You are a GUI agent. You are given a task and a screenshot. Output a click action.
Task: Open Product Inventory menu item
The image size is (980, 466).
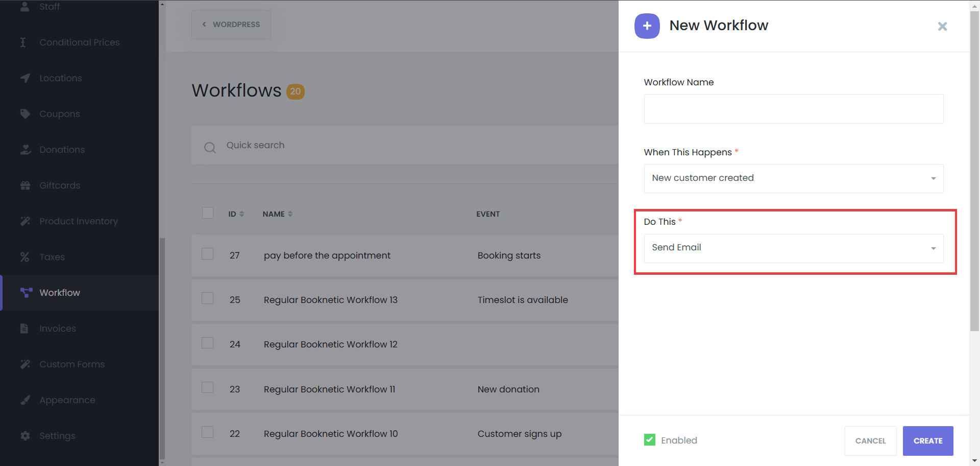click(79, 221)
